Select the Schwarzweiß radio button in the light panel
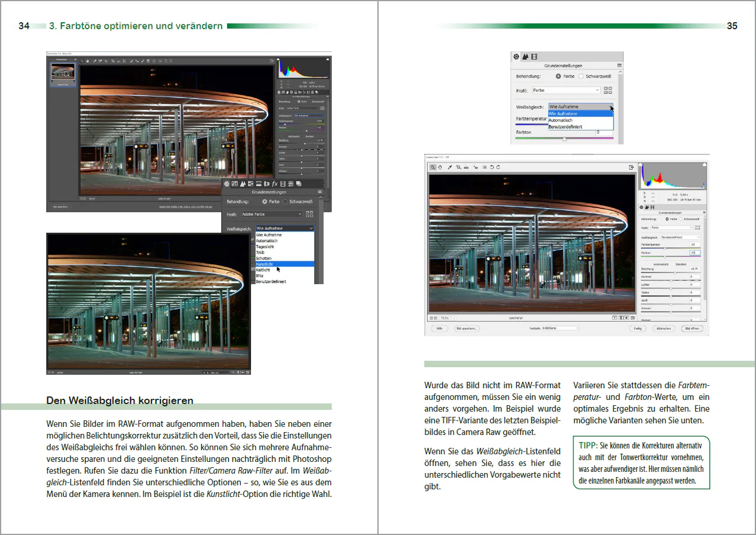The height and width of the screenshot is (535, 756). click(580, 76)
